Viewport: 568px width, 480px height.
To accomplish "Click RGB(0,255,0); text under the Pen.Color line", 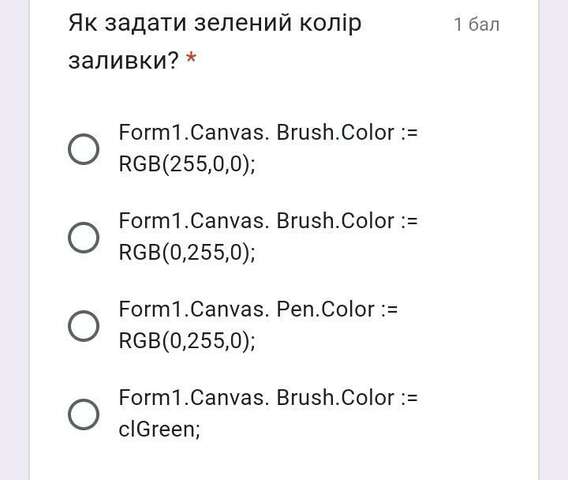I will pyautogui.click(x=187, y=341).
